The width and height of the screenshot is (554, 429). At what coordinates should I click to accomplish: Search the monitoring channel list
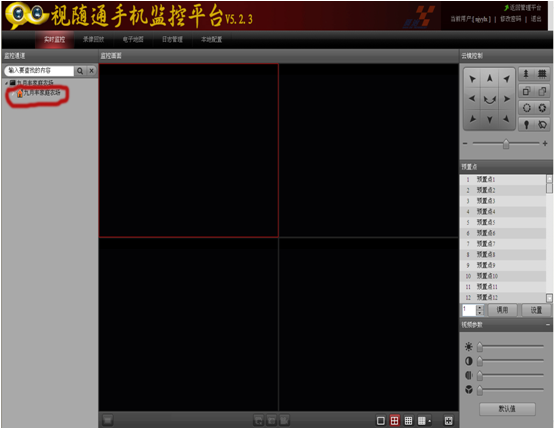pos(80,71)
